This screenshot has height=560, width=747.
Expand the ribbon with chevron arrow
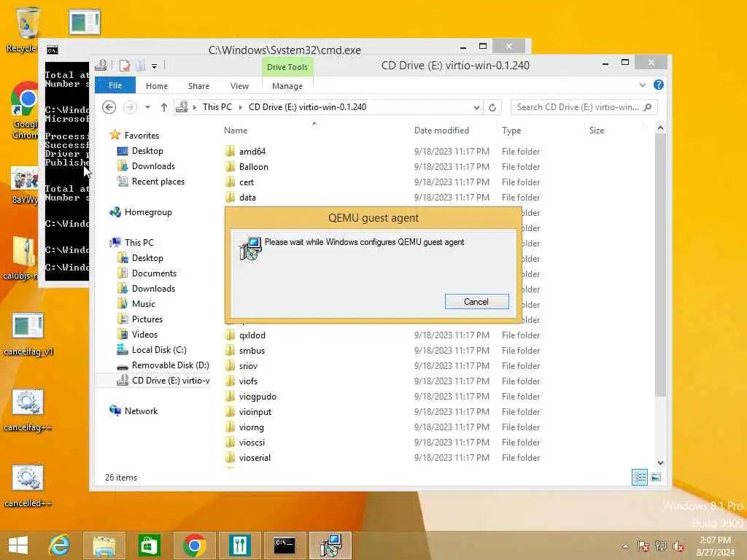click(x=642, y=85)
